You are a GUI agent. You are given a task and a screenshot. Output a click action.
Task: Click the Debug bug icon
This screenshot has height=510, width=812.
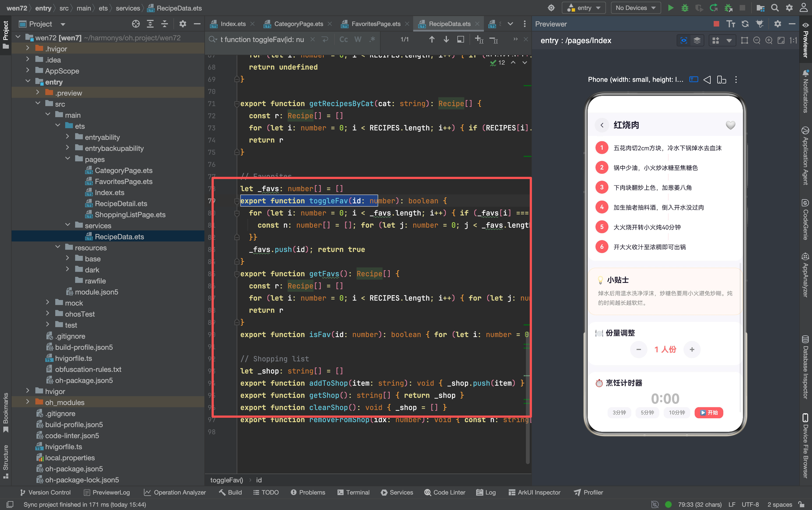pyautogui.click(x=684, y=8)
